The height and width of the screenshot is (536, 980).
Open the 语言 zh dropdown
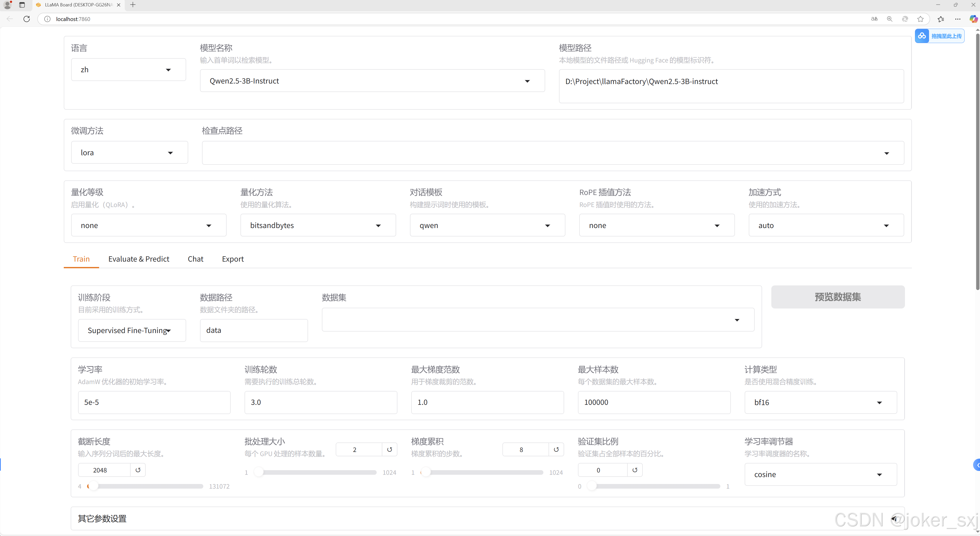129,70
